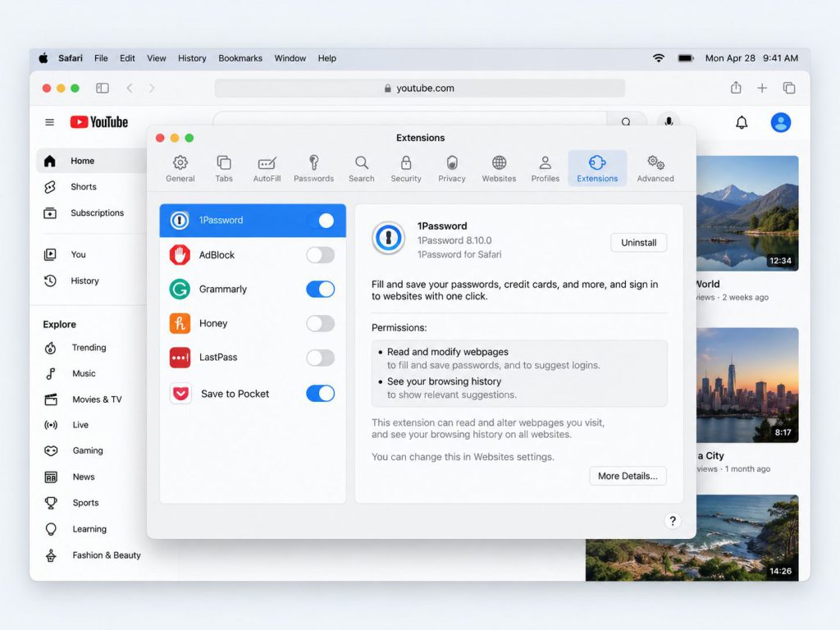The width and height of the screenshot is (840, 630).
Task: Select the LastPass red dots icon
Action: pos(180,358)
